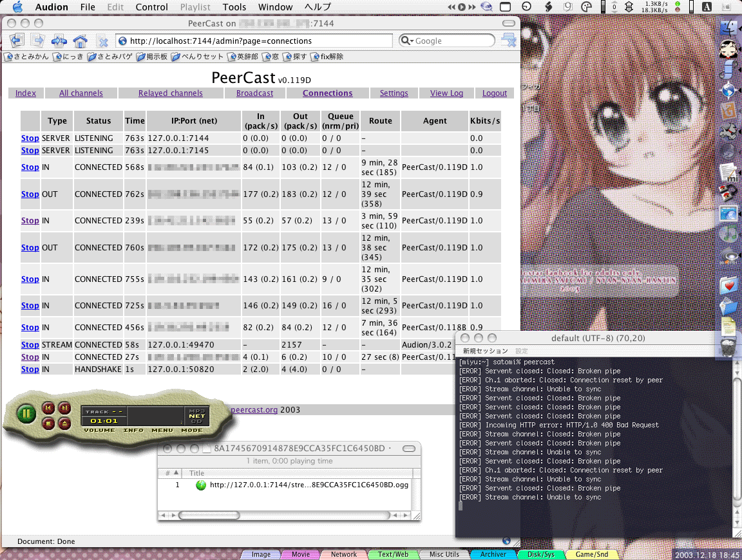Click the 窓 bookmarklet
This screenshot has height=560, width=742.
point(271,57)
